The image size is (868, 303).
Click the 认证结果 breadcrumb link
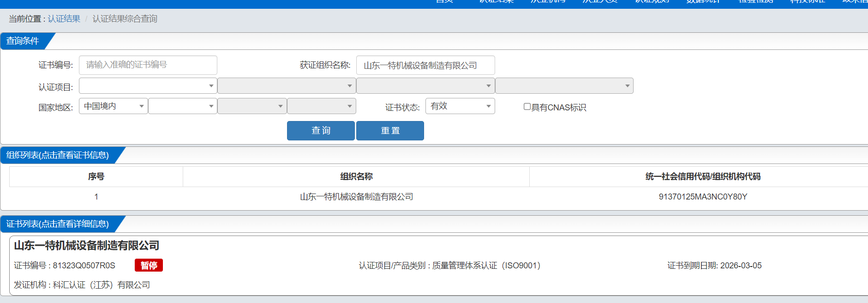pyautogui.click(x=64, y=19)
